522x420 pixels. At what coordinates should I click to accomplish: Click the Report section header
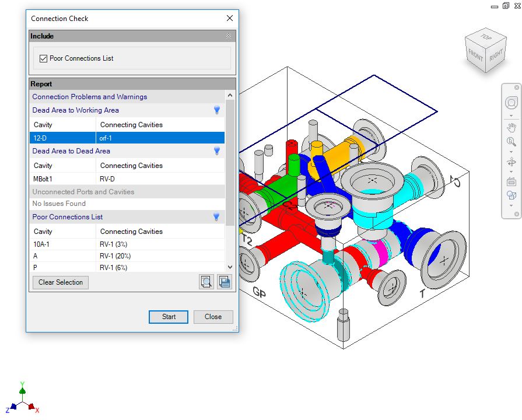[132, 84]
